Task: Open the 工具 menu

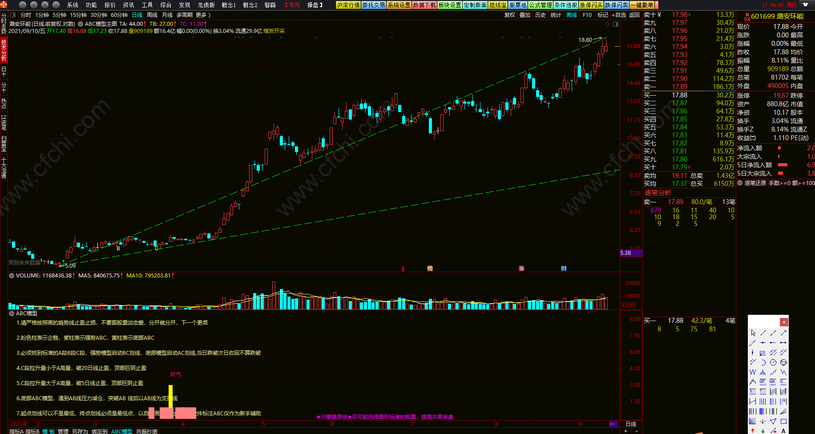Action: click(147, 5)
